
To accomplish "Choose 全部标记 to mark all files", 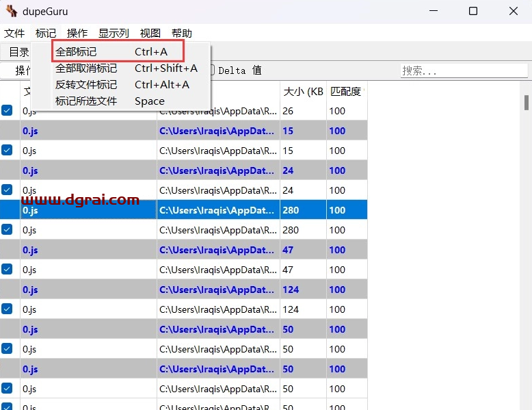I will (118, 51).
